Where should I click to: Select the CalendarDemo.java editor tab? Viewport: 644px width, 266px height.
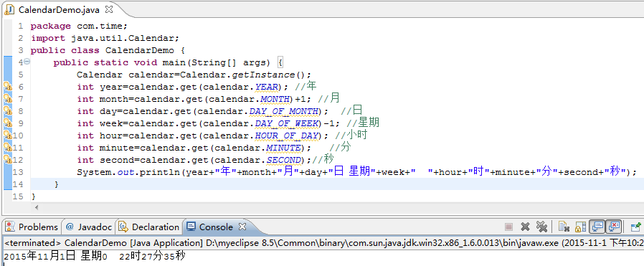[58, 9]
